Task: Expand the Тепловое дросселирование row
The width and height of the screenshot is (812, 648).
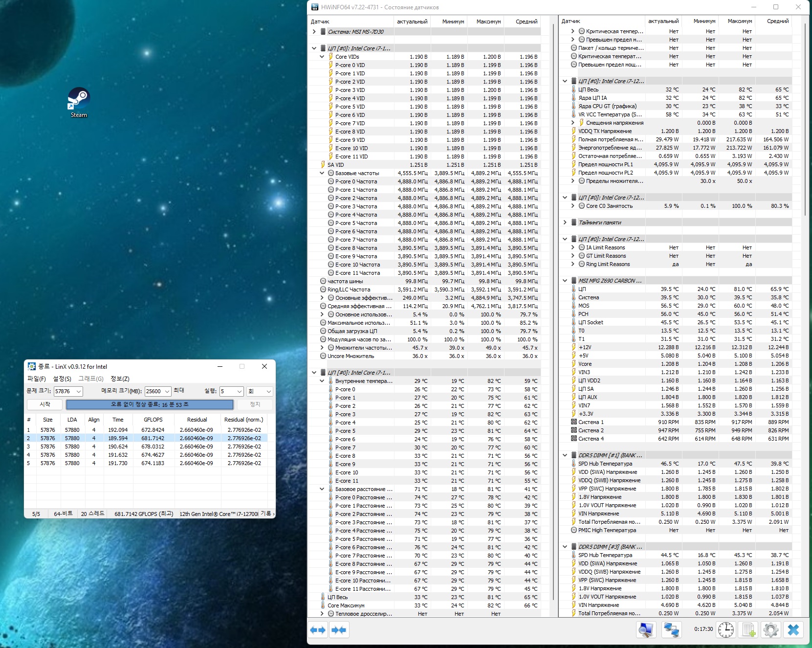Action: (322, 614)
